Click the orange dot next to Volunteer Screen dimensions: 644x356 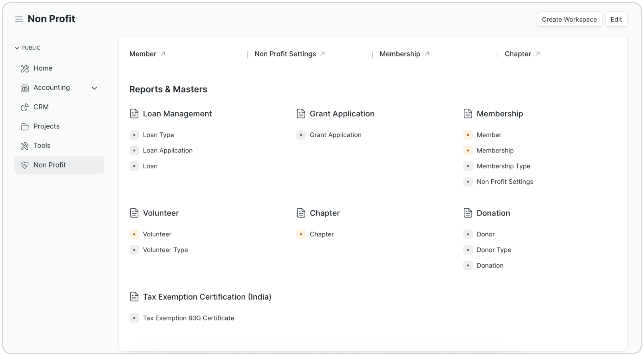pyautogui.click(x=134, y=234)
